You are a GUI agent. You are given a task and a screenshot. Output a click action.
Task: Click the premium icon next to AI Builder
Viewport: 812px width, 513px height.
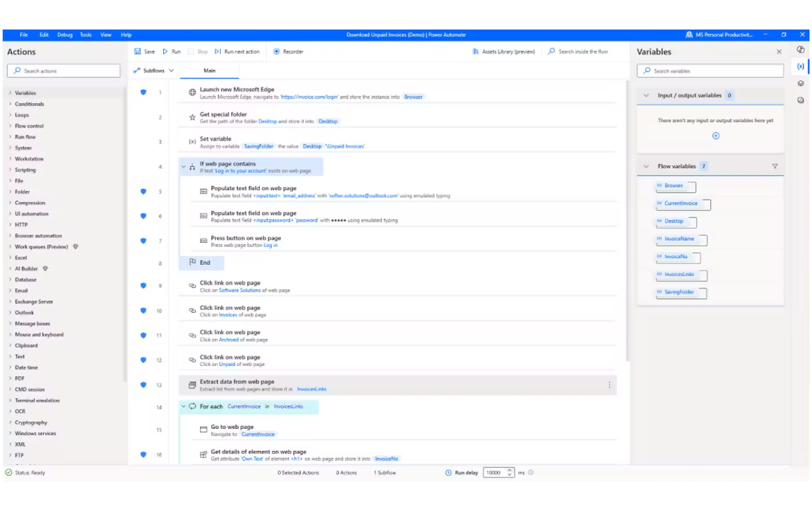45,269
